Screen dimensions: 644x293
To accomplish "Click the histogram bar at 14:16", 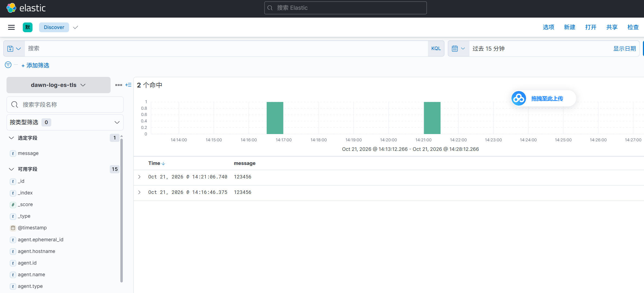I will 275,118.
